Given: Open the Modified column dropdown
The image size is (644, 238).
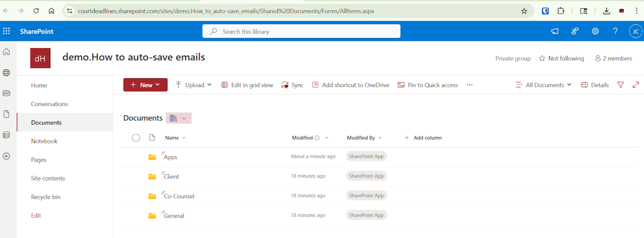Looking at the screenshot, I should pos(326,138).
